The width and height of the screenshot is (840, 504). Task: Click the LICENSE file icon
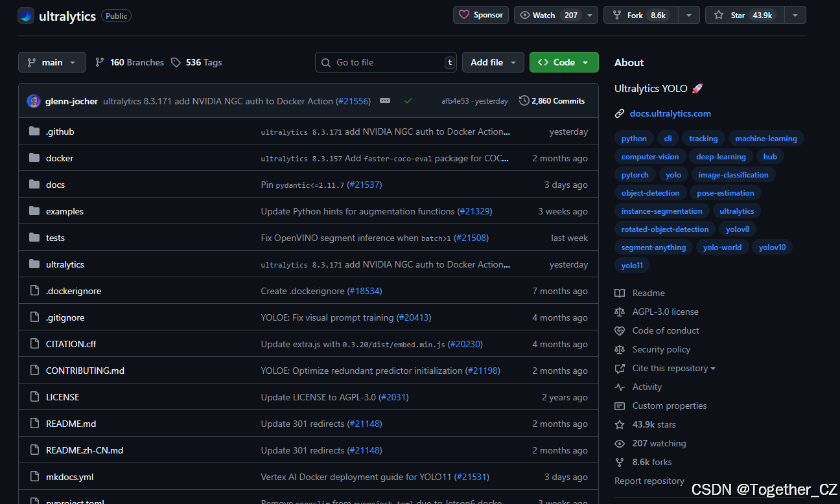click(34, 397)
